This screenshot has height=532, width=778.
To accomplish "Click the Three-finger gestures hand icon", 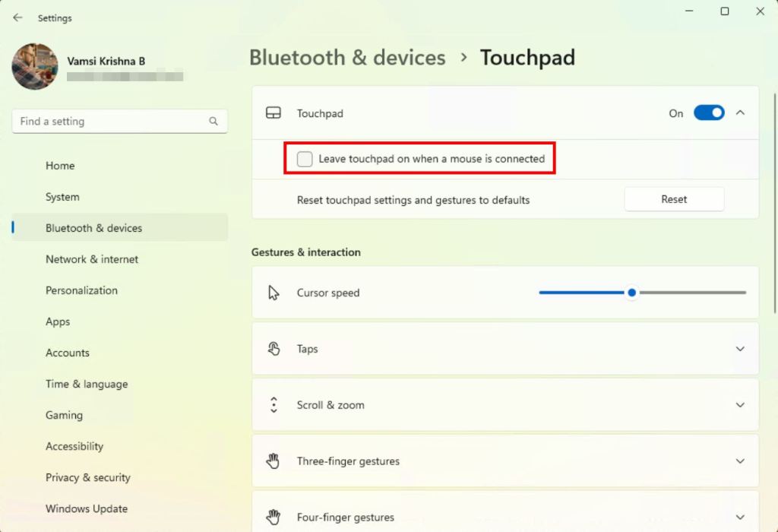I will point(274,461).
